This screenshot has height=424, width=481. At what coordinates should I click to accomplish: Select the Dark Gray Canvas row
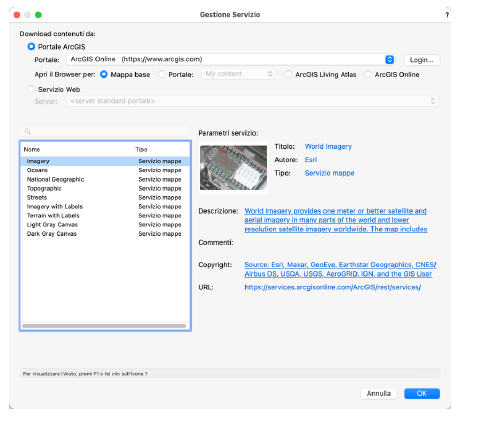point(105,234)
